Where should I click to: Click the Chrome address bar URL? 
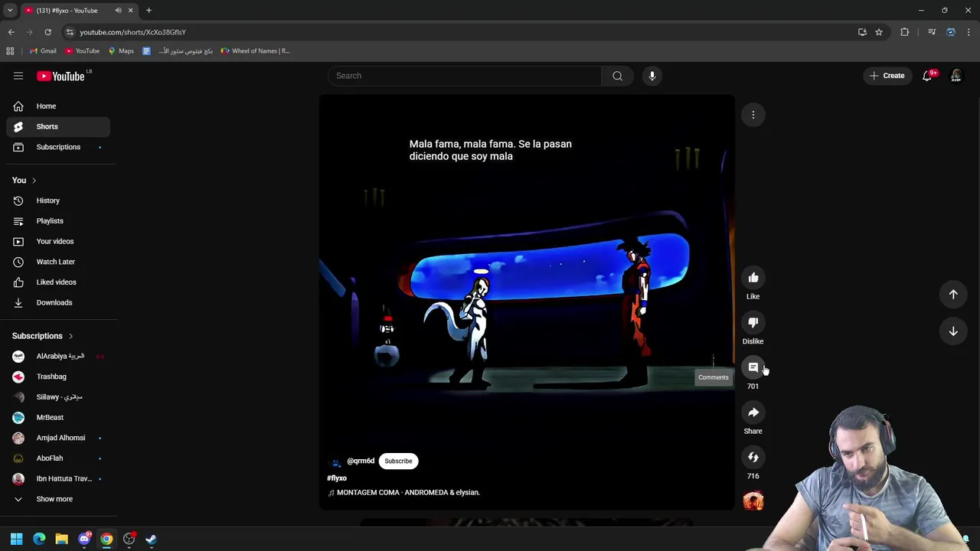(133, 32)
